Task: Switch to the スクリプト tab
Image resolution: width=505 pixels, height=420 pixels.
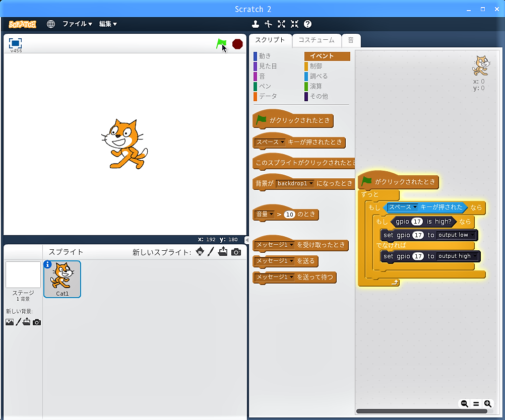Action: pos(270,40)
